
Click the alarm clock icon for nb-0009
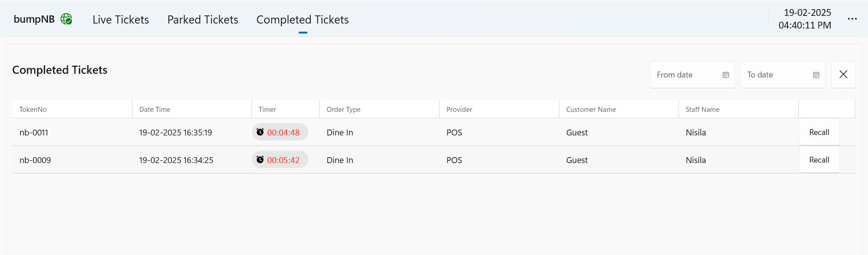(x=260, y=160)
